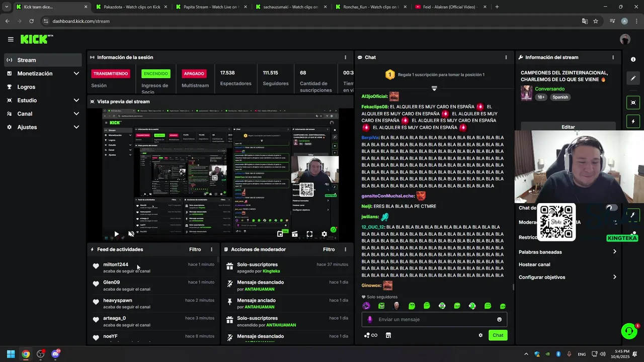Open Chrome from the taskbar
This screenshot has height=362, width=644.
[x=26, y=354]
